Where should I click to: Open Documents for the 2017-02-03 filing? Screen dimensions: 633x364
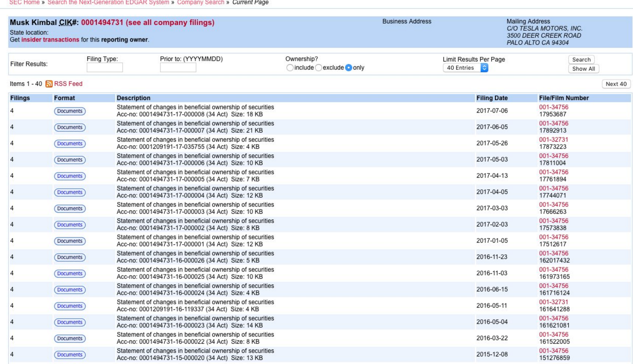(x=70, y=225)
